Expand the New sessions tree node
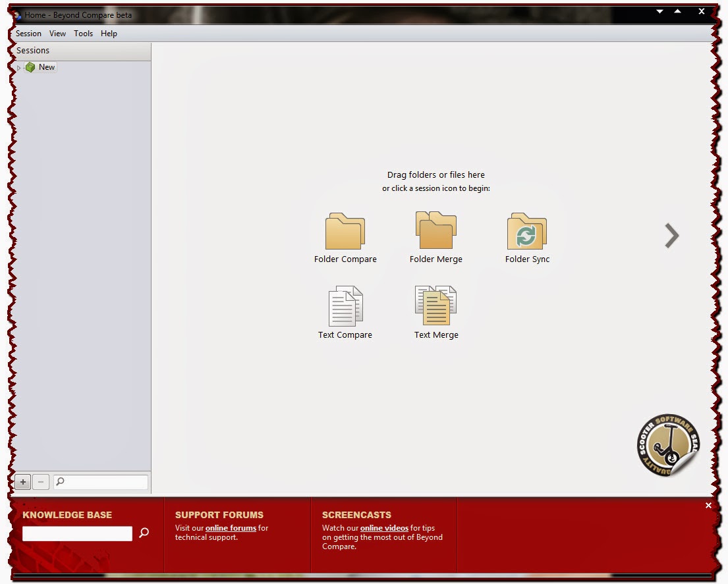This screenshot has height=584, width=728. 18,68
